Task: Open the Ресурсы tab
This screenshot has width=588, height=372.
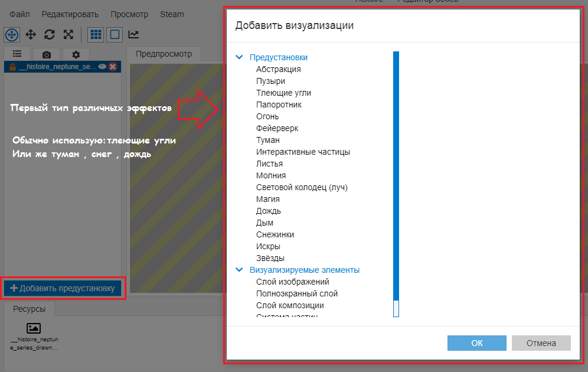Action: pyautogui.click(x=30, y=309)
